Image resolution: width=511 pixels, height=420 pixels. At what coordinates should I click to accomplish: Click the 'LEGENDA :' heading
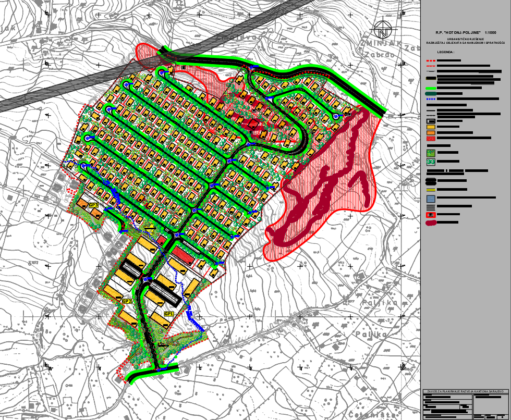click(x=446, y=52)
